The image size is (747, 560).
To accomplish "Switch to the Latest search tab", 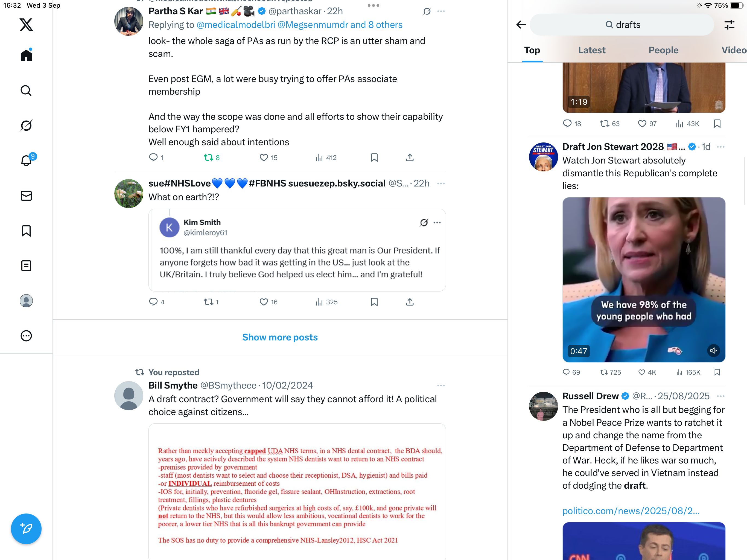I will [592, 50].
